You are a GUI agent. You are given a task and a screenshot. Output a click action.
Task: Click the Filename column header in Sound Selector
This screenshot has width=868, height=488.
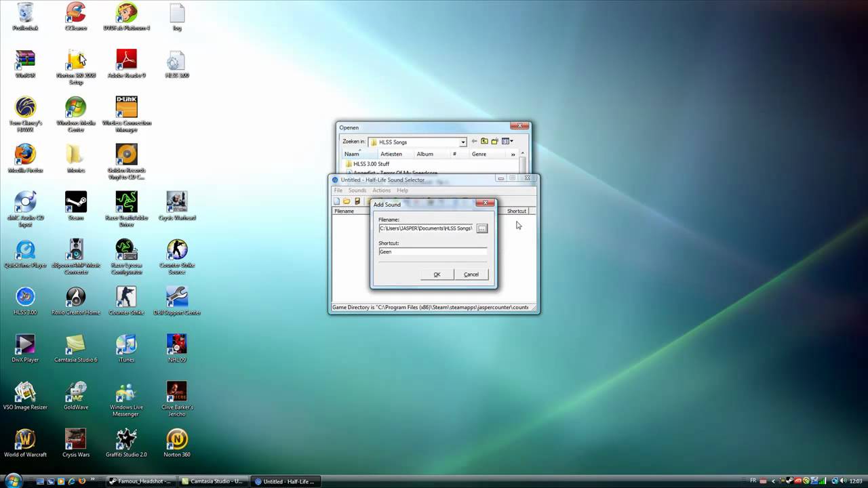[351, 211]
